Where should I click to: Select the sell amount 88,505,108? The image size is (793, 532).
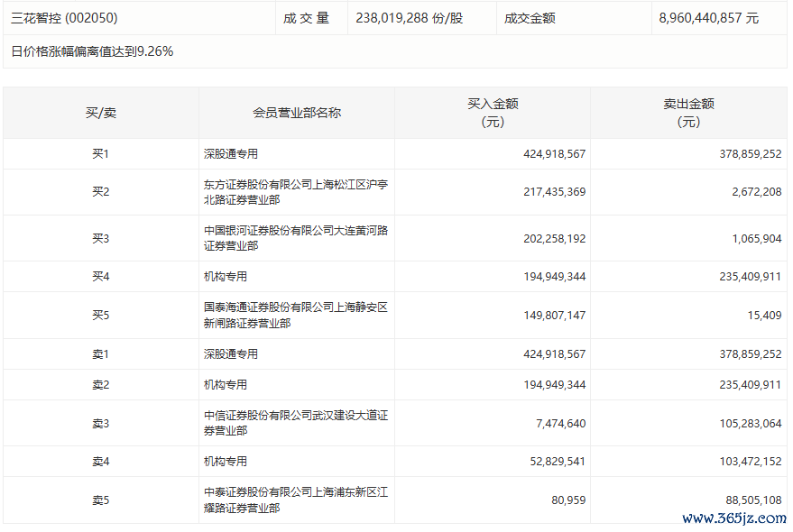751,500
